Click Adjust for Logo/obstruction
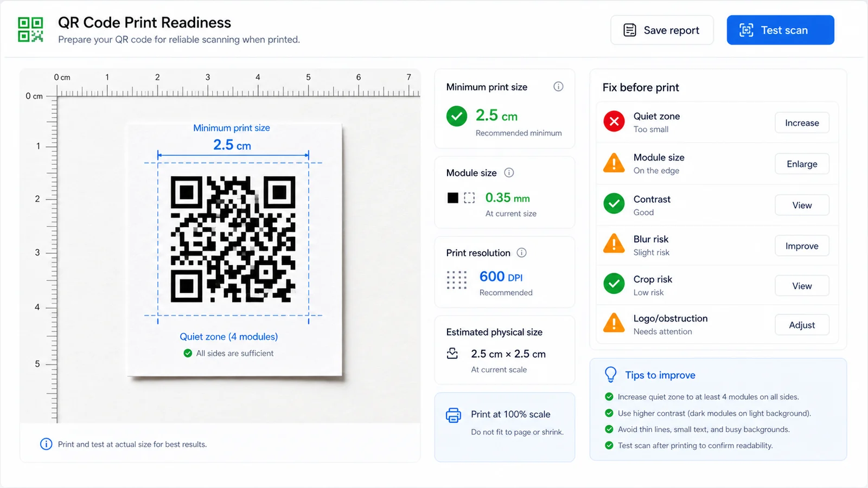Viewport: 868px width, 488px height. pyautogui.click(x=802, y=325)
